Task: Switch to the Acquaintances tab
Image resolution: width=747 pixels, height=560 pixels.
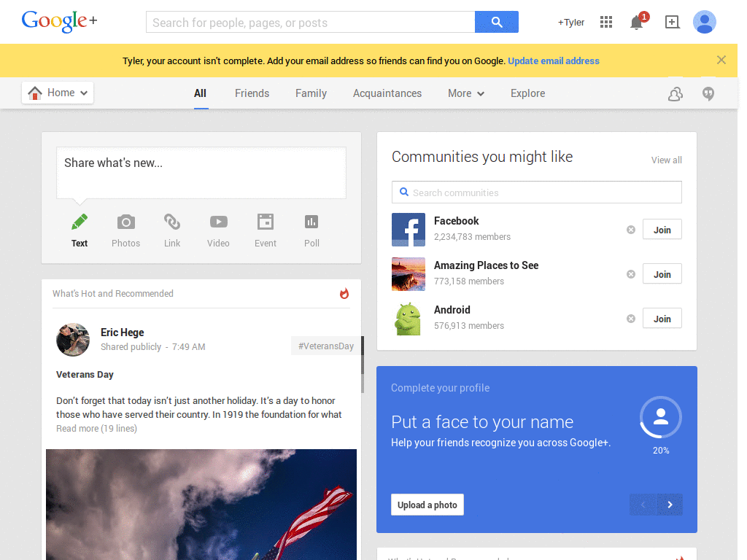Action: point(387,93)
